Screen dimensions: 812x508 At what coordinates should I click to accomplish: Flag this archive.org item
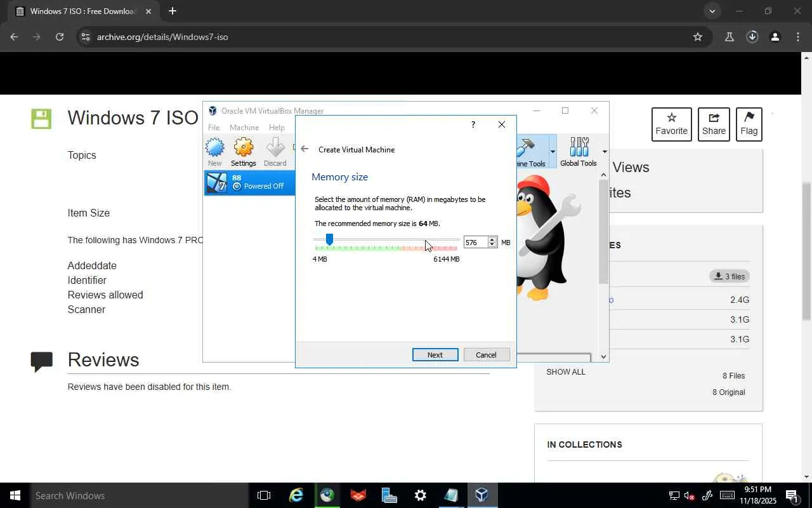coord(749,124)
